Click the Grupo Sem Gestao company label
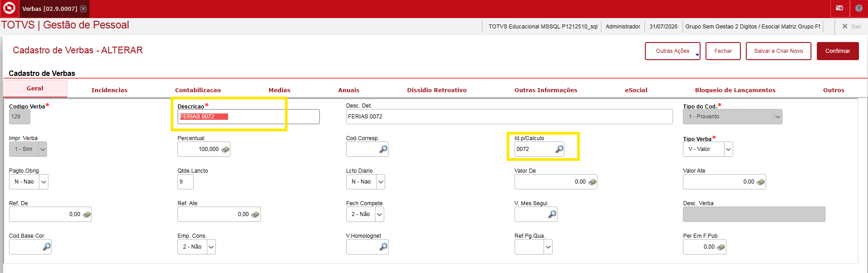 click(753, 27)
